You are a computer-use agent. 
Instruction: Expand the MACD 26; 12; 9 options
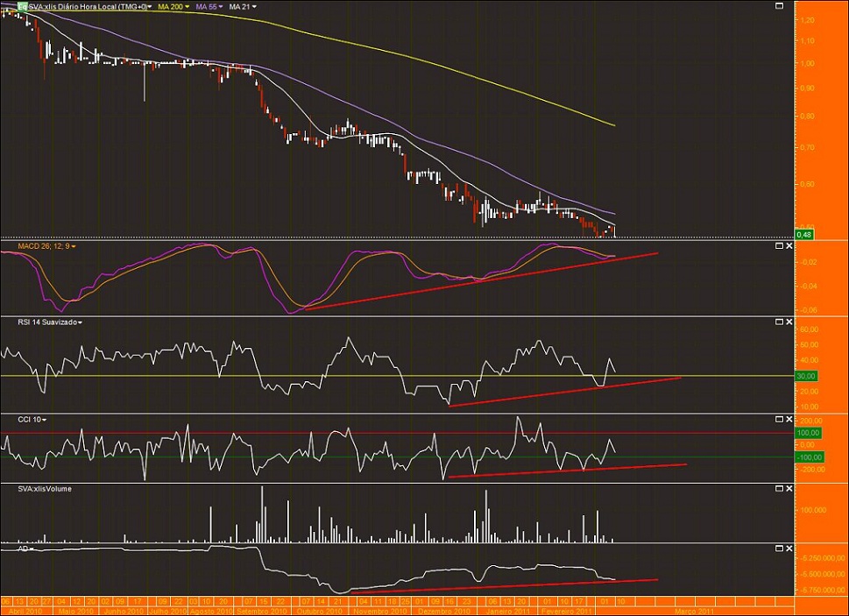coord(74,246)
